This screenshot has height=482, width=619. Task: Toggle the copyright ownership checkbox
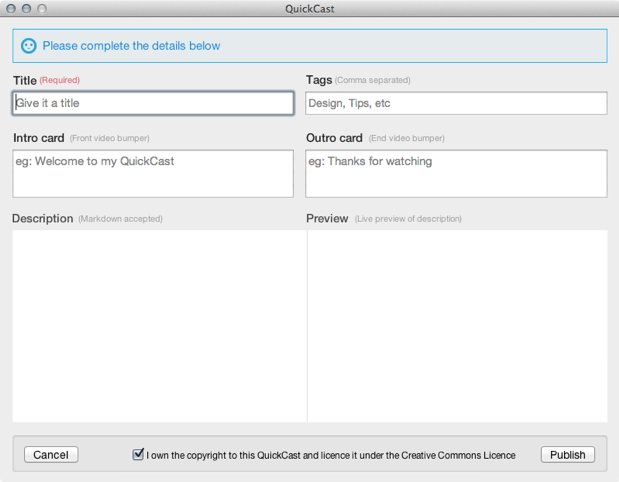pyautogui.click(x=138, y=455)
